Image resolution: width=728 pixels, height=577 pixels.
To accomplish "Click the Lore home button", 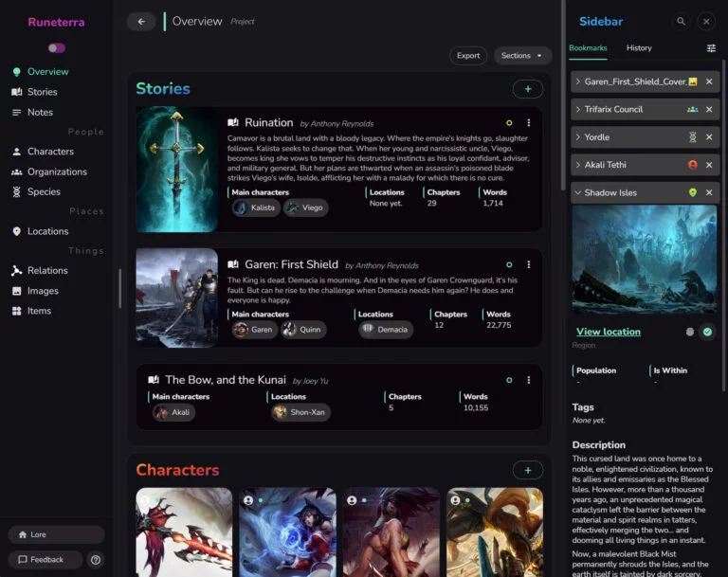I will tap(56, 534).
